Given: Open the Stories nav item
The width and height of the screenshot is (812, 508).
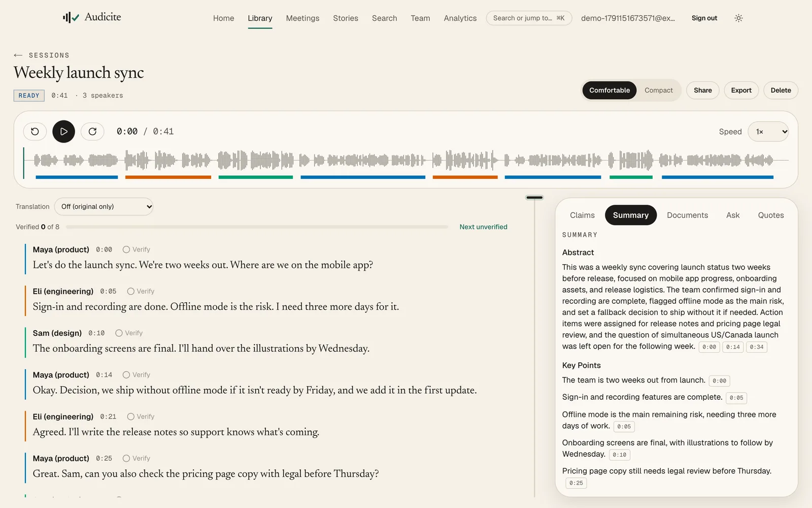Looking at the screenshot, I should [346, 18].
